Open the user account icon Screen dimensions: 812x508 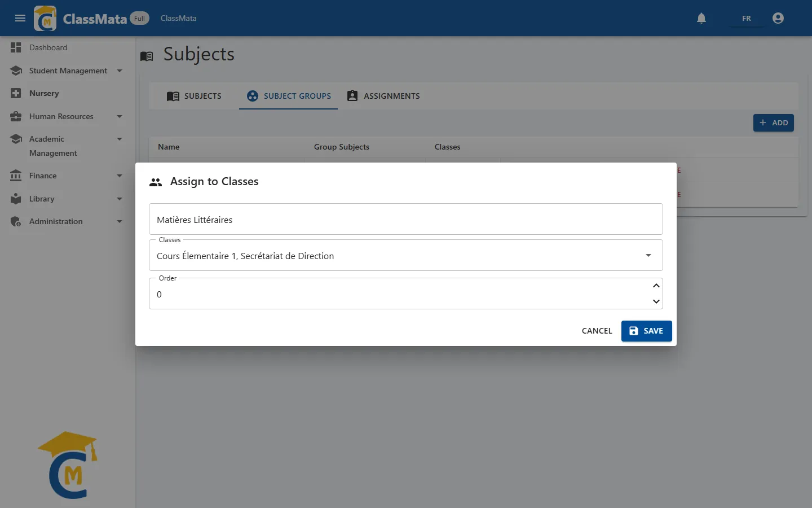tap(778, 18)
